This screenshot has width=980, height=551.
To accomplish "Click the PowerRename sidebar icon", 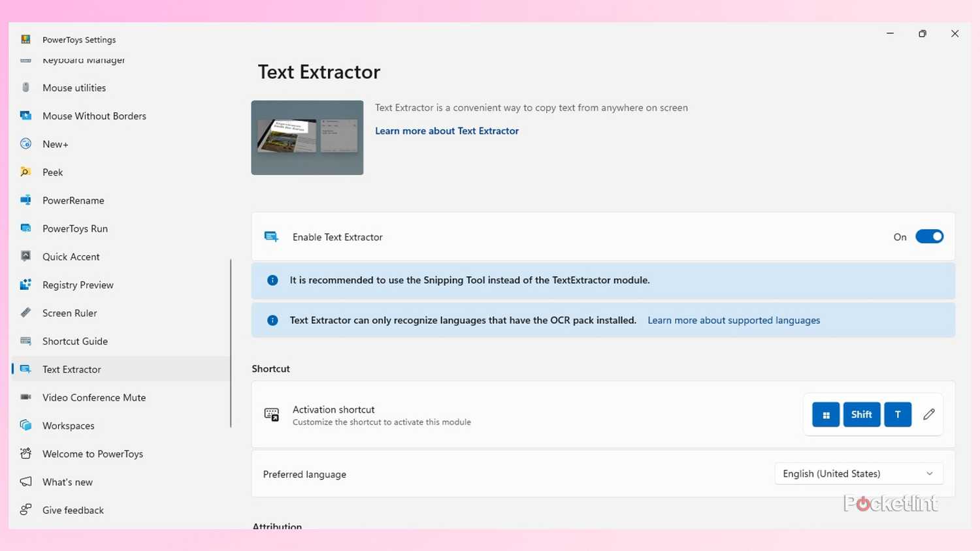I will [25, 200].
